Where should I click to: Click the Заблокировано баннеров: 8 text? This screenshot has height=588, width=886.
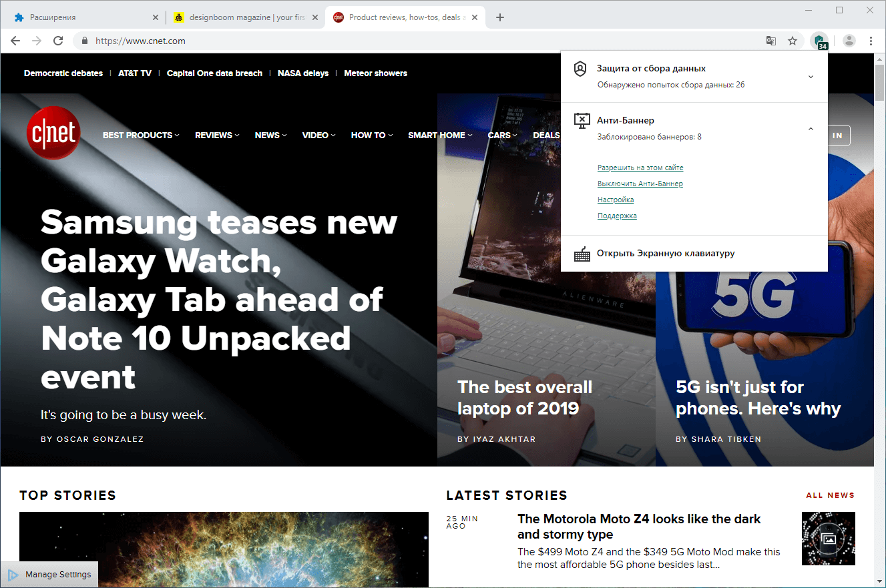tap(650, 137)
